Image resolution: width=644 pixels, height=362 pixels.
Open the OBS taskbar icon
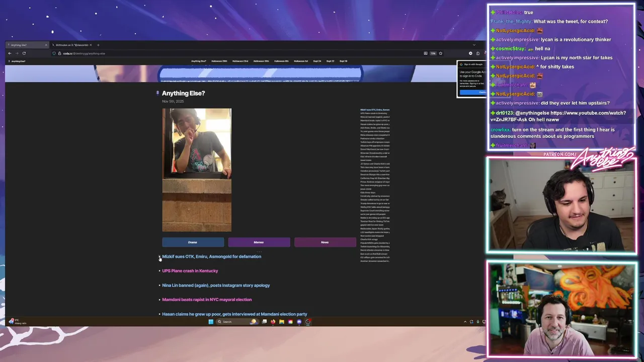click(x=308, y=322)
